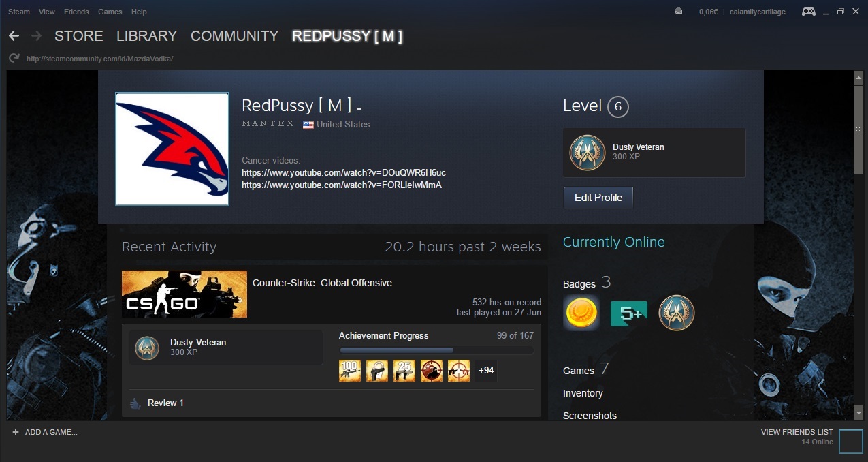This screenshot has height=462, width=868.
Task: Open the crosshair with two guns achievement icon
Action: click(459, 371)
